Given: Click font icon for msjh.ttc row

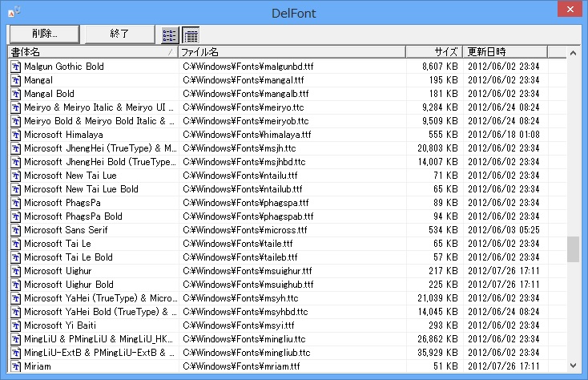Looking at the screenshot, I should click(16, 148).
